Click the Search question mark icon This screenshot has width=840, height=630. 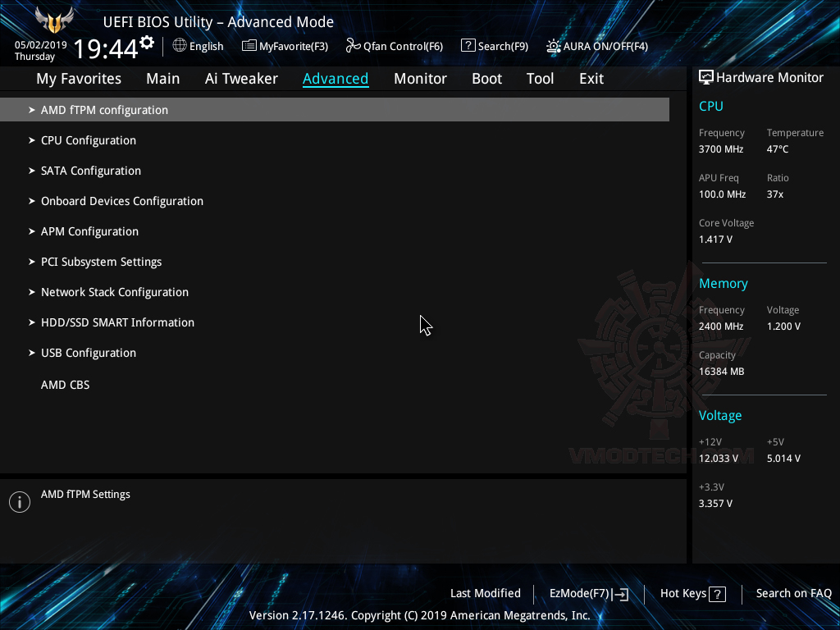pos(468,46)
